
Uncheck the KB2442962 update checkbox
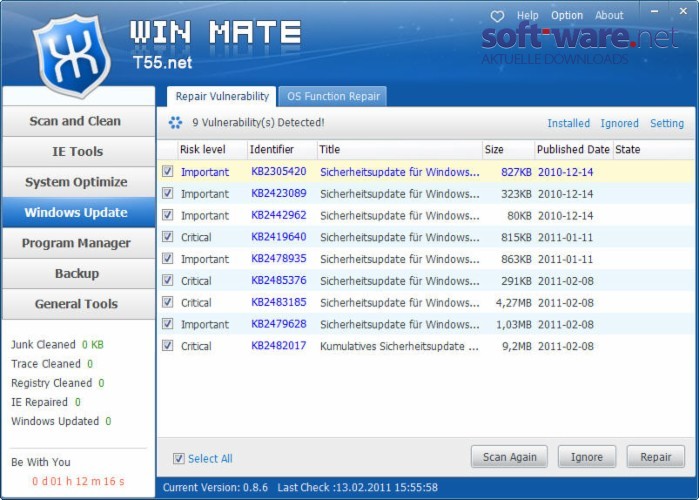[x=168, y=215]
